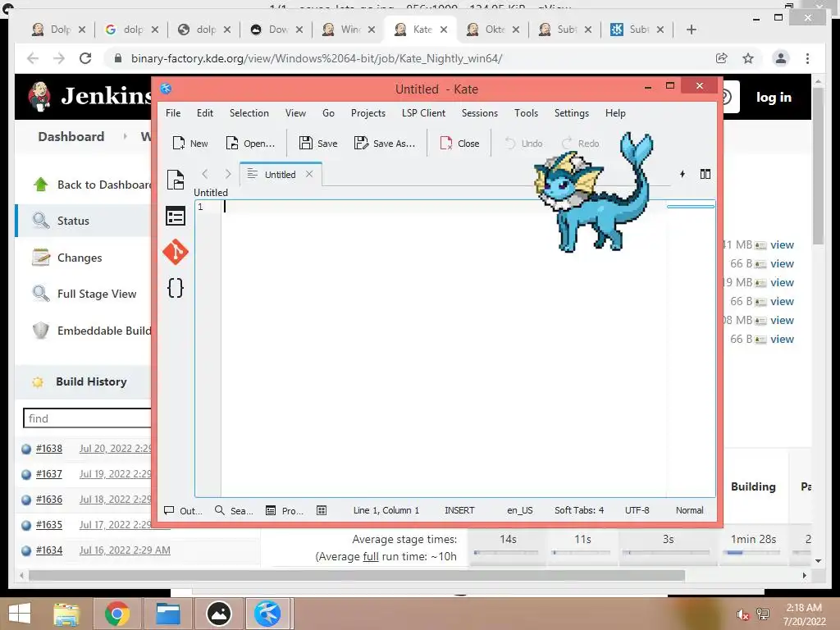Open the File menu in Kate
840x630 pixels.
click(x=173, y=113)
